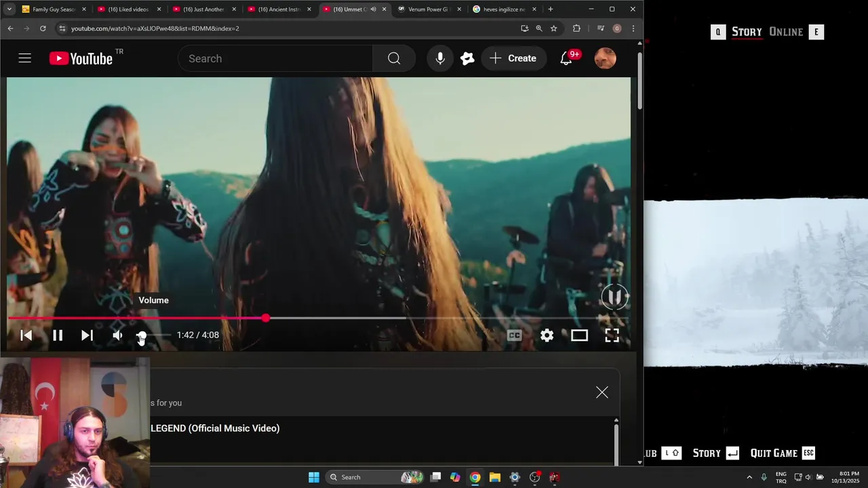Viewport: 868px width, 488px height.
Task: Start voice search with the microphone
Action: tap(440, 58)
